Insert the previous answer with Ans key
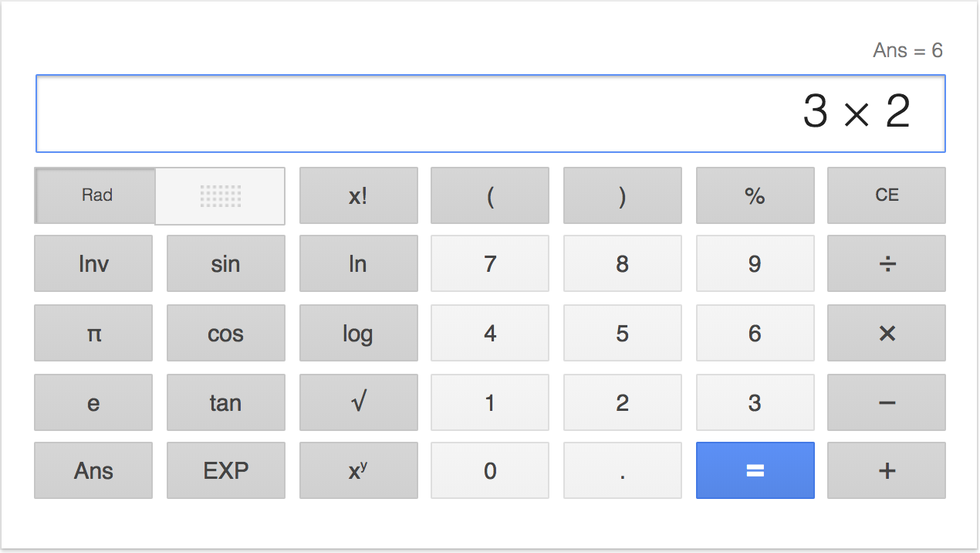 [x=93, y=470]
